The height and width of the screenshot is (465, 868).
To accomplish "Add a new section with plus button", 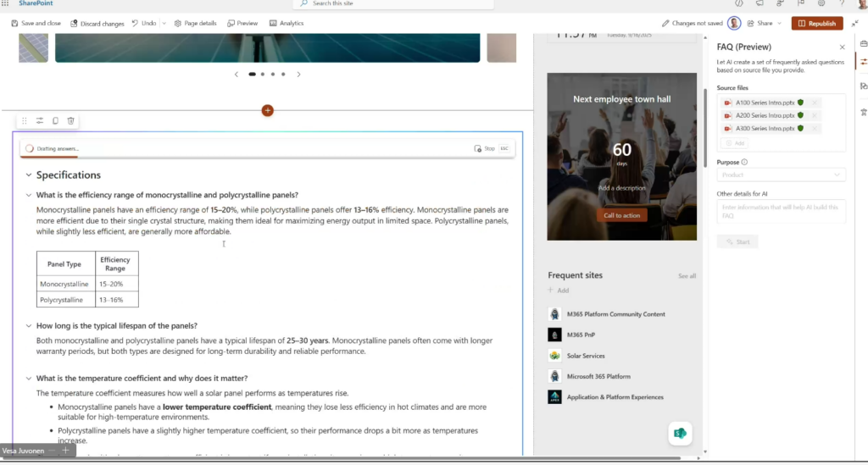I will click(267, 111).
